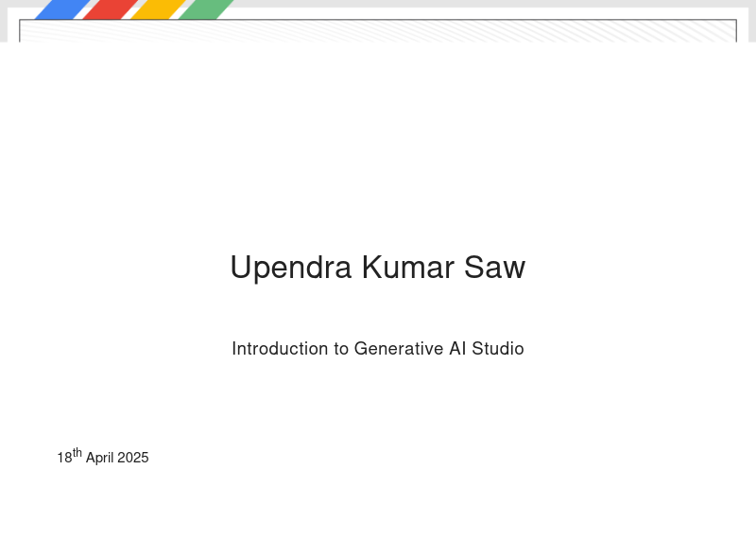The height and width of the screenshot is (539, 756).
Task: Click the name "Upendra Kumar Saw"
Action: pos(377,268)
